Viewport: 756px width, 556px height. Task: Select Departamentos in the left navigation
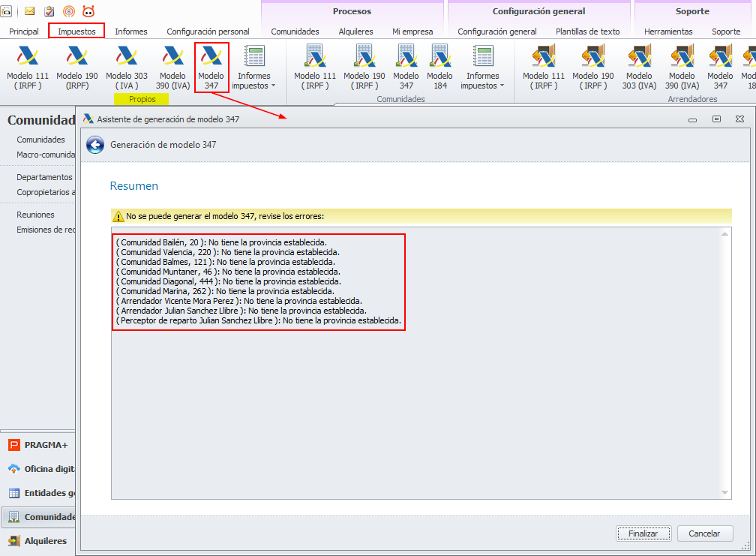tap(44, 177)
